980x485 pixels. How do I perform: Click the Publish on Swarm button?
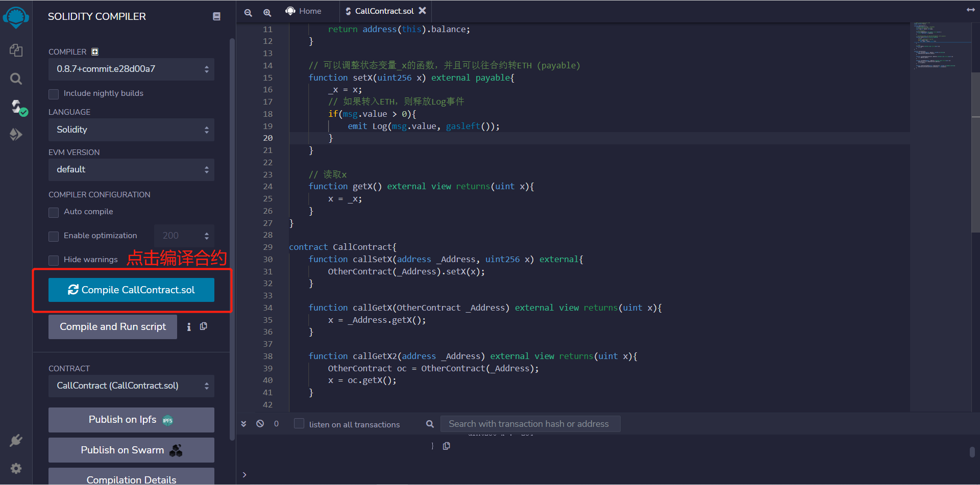pos(131,450)
